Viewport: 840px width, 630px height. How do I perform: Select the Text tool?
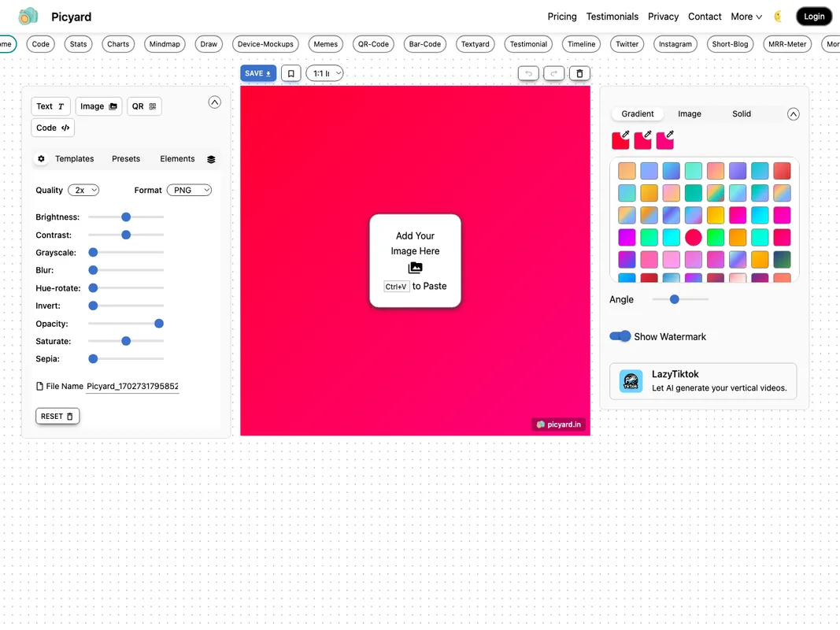click(x=50, y=106)
